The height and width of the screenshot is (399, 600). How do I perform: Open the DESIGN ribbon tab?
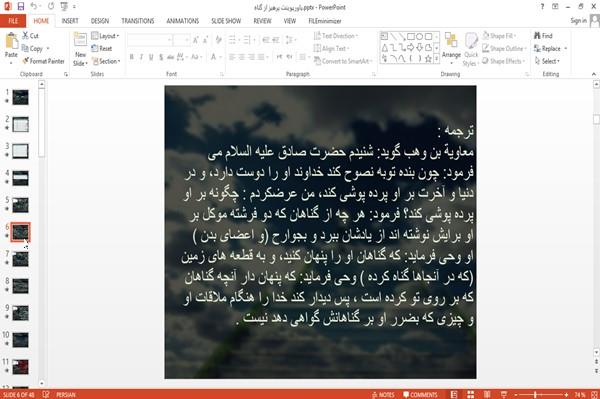click(x=99, y=21)
